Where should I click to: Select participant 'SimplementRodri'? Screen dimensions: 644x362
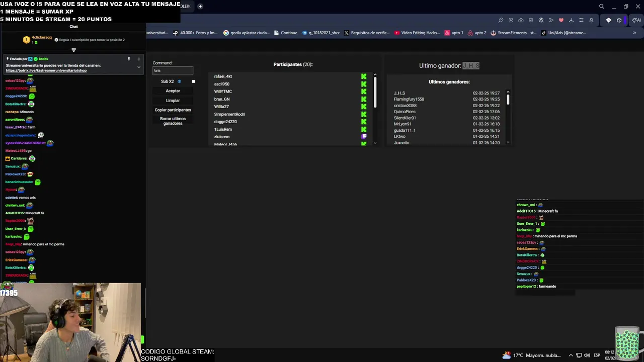(x=229, y=114)
